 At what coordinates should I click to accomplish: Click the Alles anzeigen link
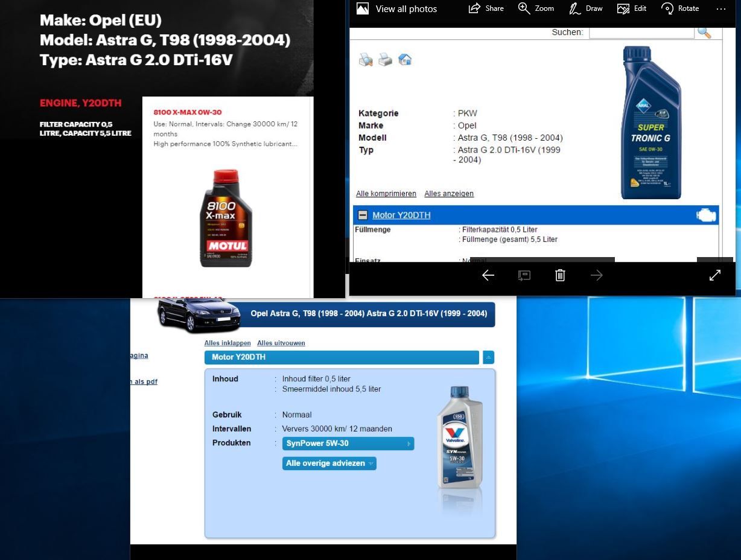pyautogui.click(x=449, y=194)
